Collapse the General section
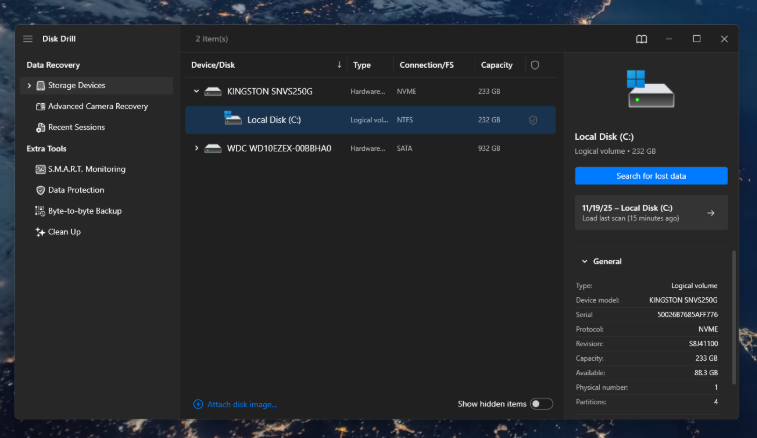Viewport: 757px width, 438px height. (x=584, y=261)
